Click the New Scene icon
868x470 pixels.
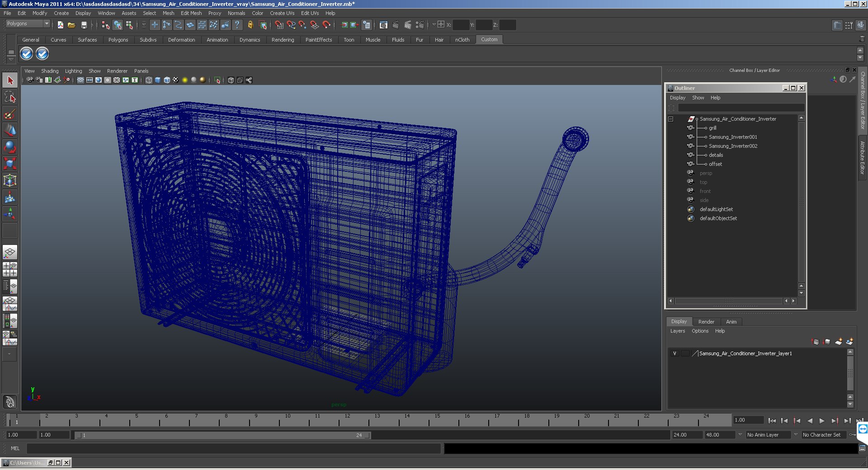[x=60, y=25]
